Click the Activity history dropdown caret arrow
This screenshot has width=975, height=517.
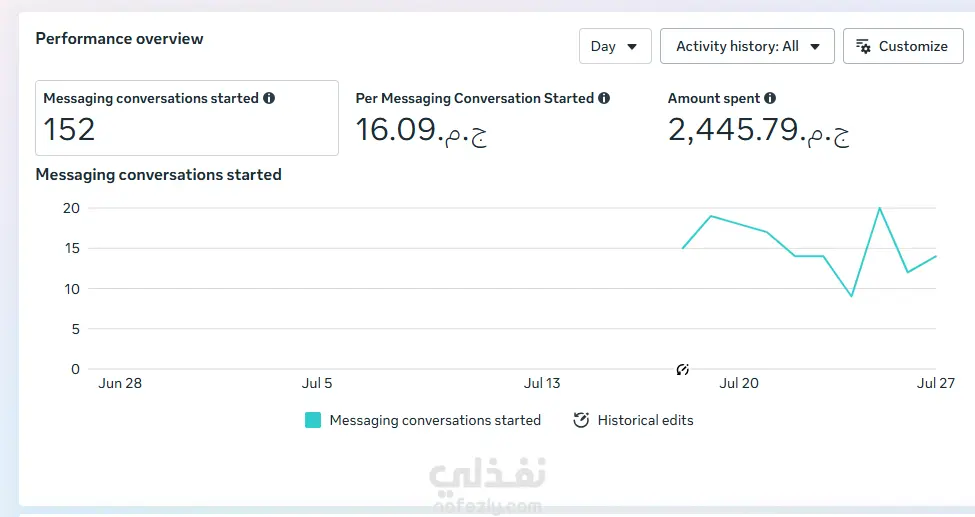[x=815, y=47]
